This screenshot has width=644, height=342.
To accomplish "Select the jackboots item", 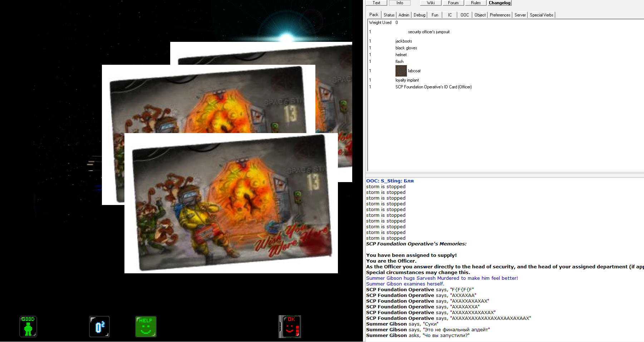I will (404, 41).
